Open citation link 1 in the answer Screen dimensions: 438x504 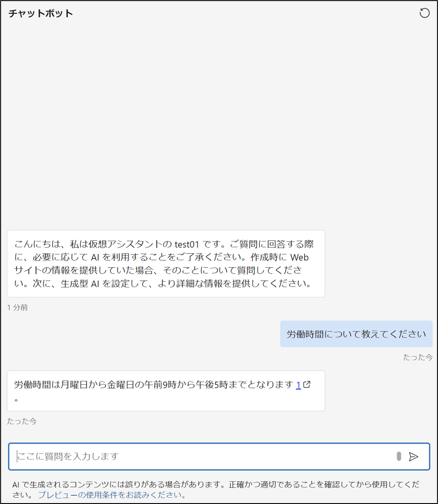[298, 385]
